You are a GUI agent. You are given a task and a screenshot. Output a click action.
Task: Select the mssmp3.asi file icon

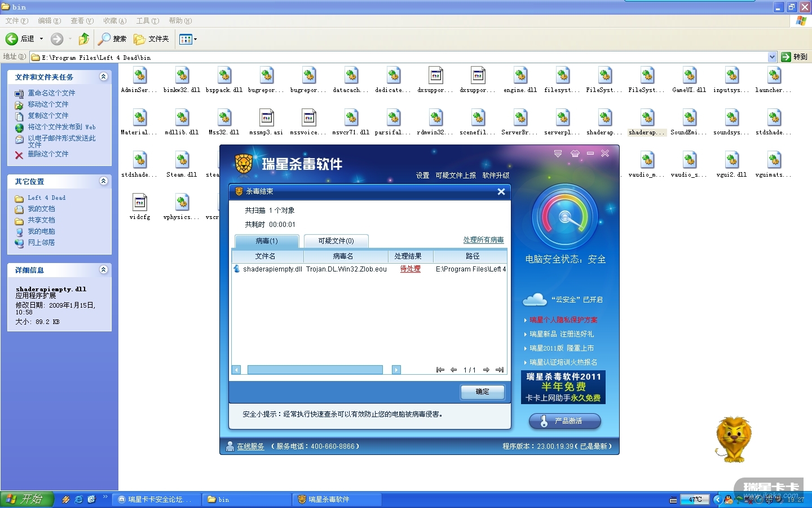(267, 117)
